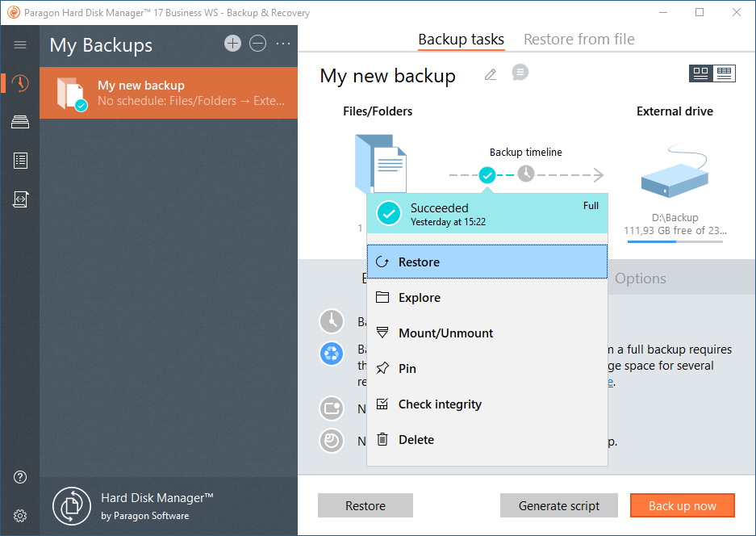The image size is (756, 536).
Task: Click the blue retention recycle icon
Action: (x=332, y=354)
